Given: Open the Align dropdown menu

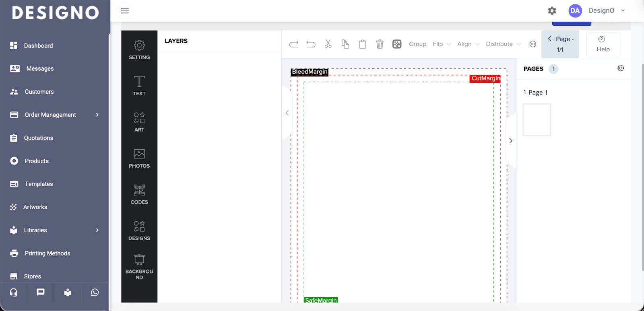Looking at the screenshot, I should tap(468, 44).
